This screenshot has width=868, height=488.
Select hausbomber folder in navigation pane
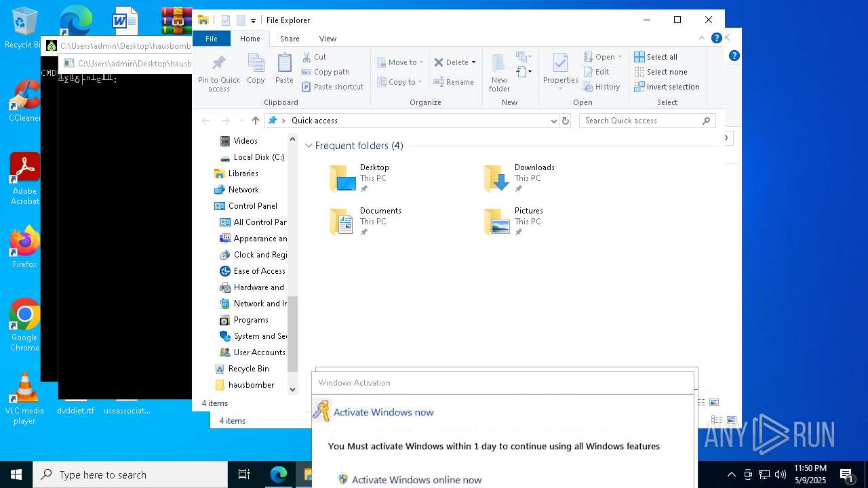click(251, 385)
